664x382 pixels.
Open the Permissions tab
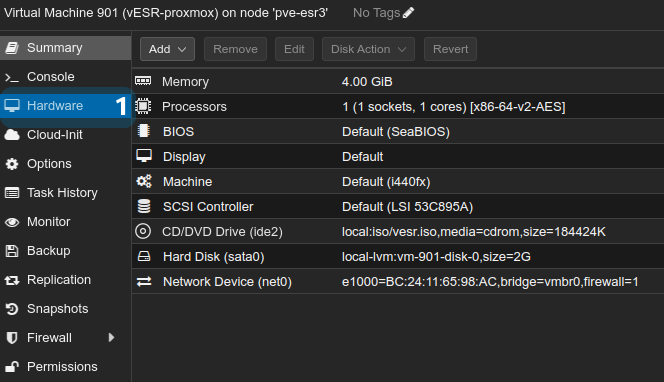[66, 367]
